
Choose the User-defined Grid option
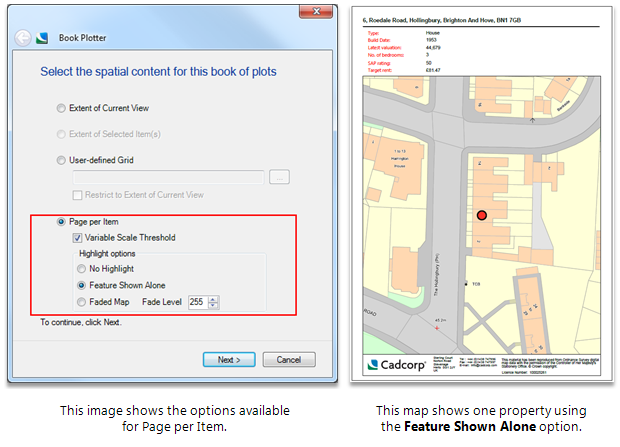[63, 160]
